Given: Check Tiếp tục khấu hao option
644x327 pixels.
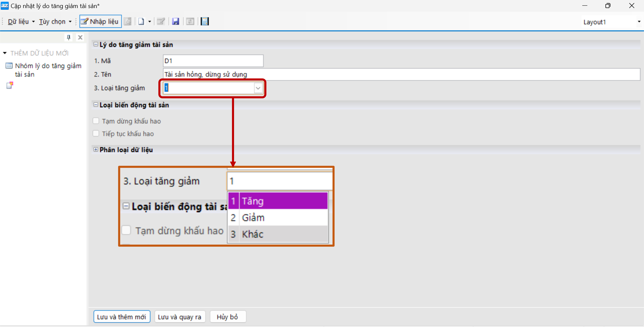Looking at the screenshot, I should click(x=96, y=133).
